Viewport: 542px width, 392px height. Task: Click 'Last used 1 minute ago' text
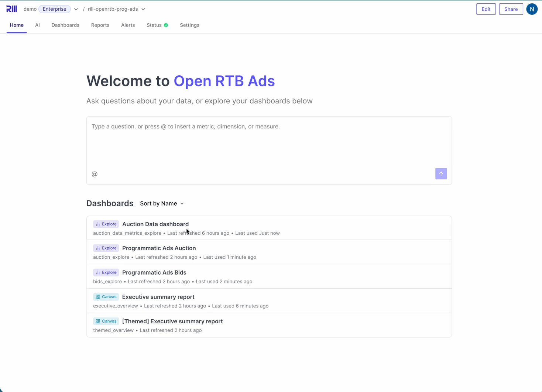point(230,257)
